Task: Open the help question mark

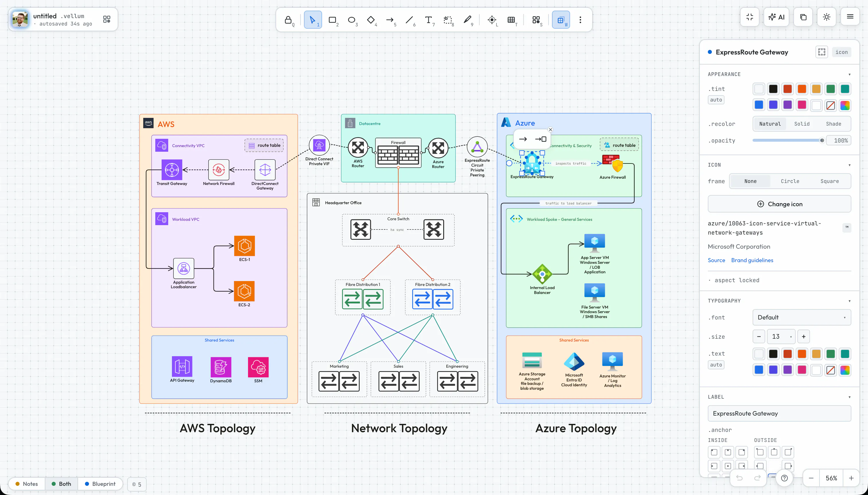Action: pyautogui.click(x=785, y=478)
